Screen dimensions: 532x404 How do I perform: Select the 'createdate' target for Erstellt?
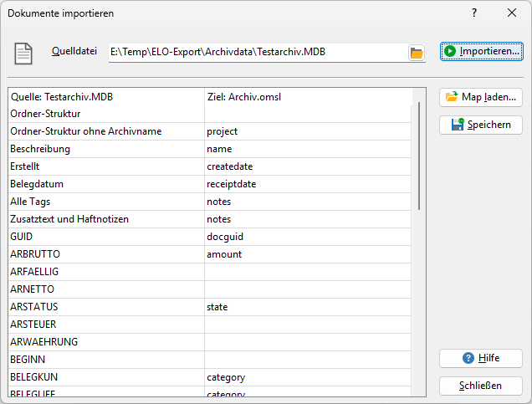[x=308, y=166]
